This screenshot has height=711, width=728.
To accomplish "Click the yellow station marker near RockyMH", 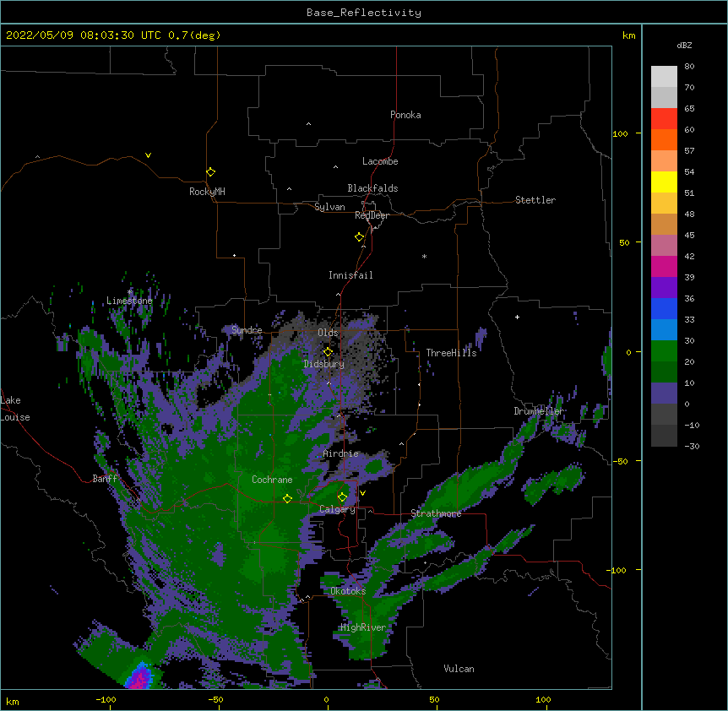I will click(x=210, y=171).
